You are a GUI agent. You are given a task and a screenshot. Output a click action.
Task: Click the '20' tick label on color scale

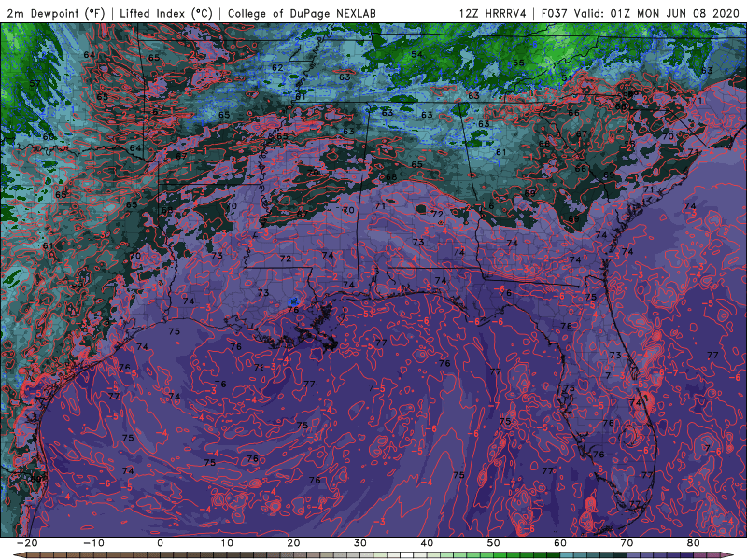pos(293,543)
